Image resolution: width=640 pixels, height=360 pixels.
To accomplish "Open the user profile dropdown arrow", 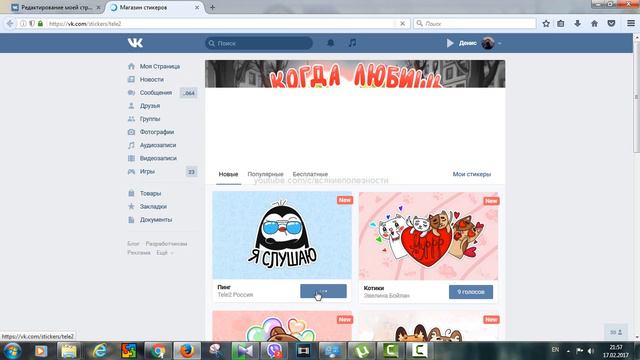I will tap(500, 43).
